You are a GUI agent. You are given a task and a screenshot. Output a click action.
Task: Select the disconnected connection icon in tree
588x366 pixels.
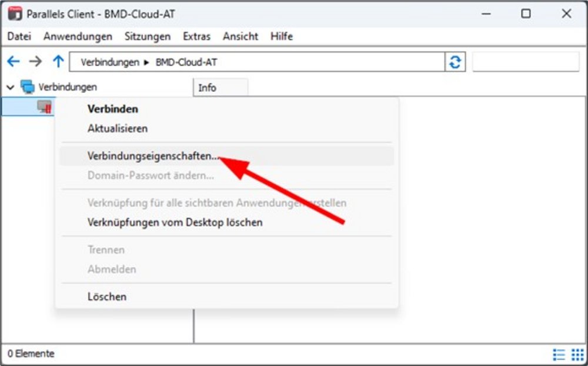coord(45,107)
